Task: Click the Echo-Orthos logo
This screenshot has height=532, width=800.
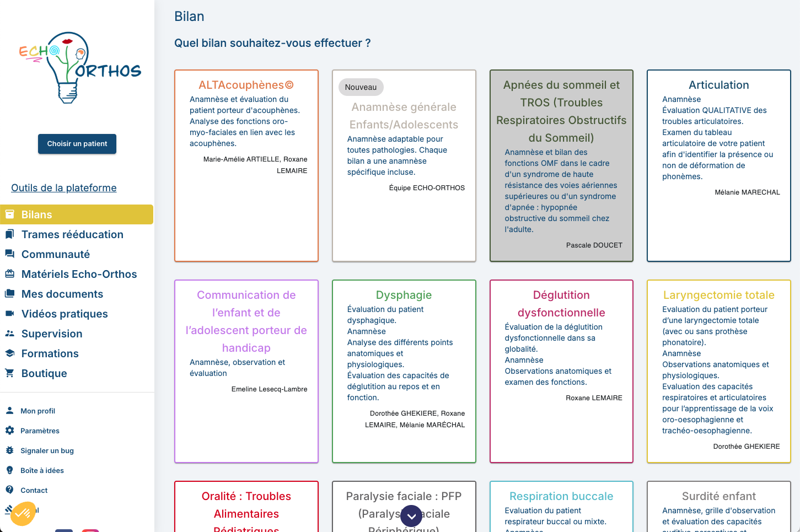Action: pyautogui.click(x=79, y=67)
